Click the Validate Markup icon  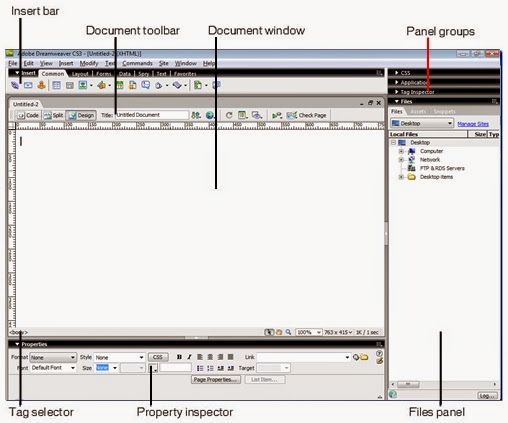[x=277, y=115]
